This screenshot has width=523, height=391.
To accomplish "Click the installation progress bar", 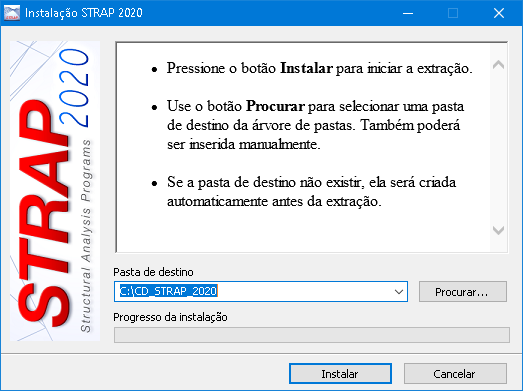I will pos(312,335).
